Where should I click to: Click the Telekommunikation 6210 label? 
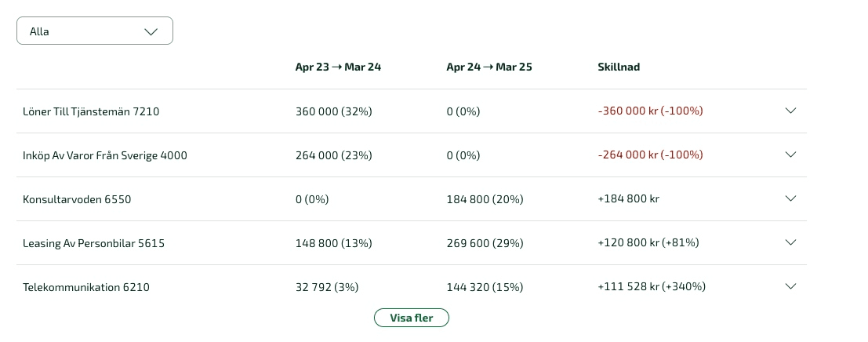(x=85, y=287)
